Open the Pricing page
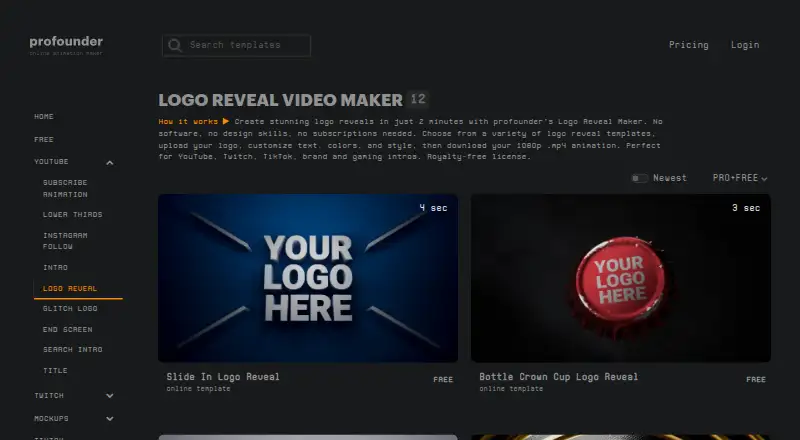The width and height of the screenshot is (800, 440). (688, 45)
